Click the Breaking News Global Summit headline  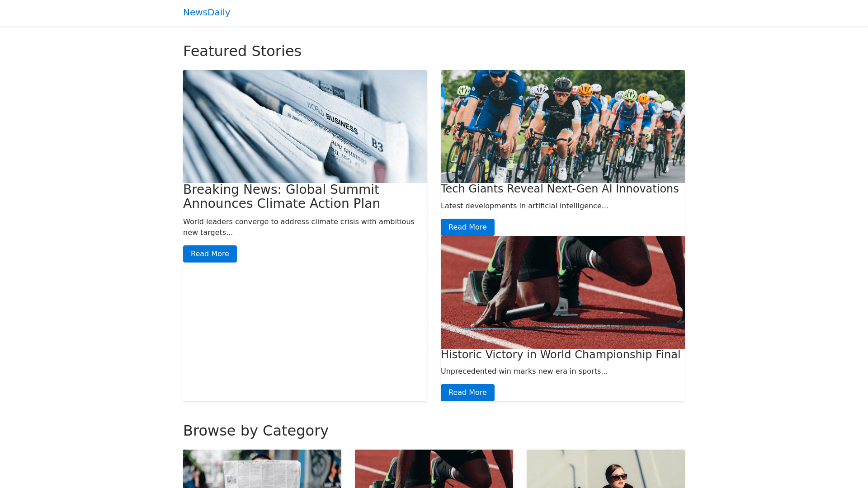point(281,197)
